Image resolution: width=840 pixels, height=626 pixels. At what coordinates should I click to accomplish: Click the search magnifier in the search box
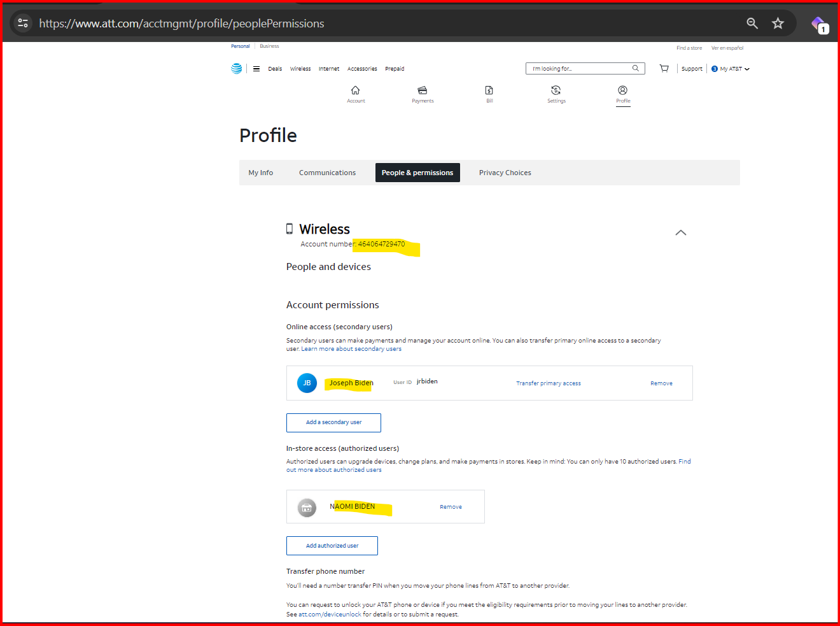pyautogui.click(x=635, y=68)
